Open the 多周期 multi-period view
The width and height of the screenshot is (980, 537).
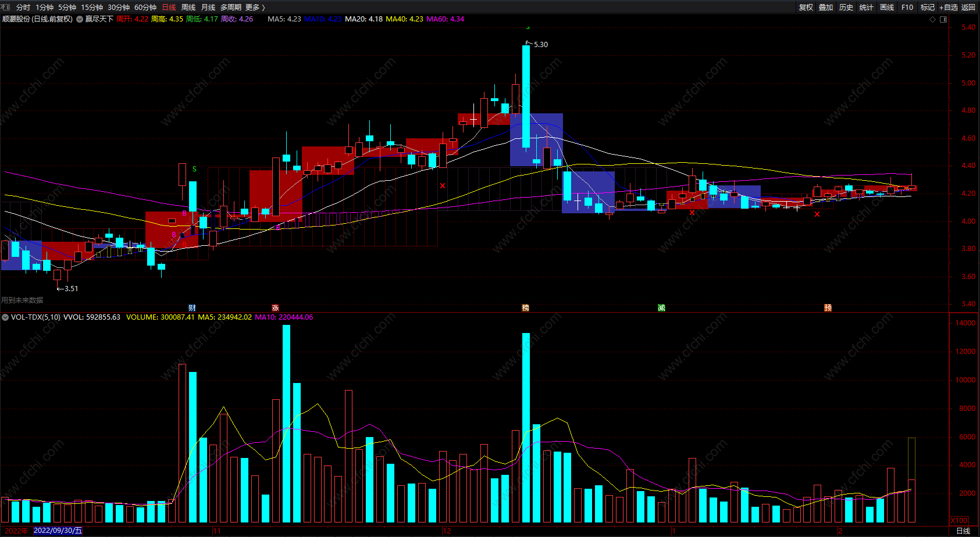[231, 8]
